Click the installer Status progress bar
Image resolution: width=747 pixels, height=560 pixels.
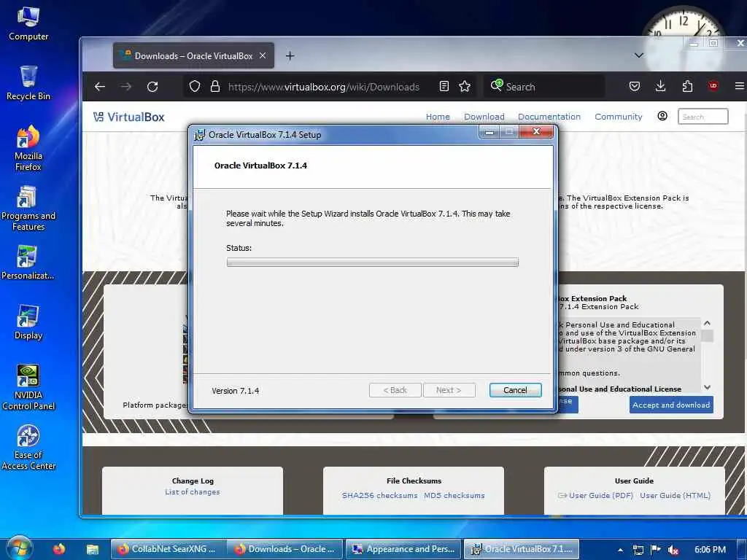pos(372,262)
